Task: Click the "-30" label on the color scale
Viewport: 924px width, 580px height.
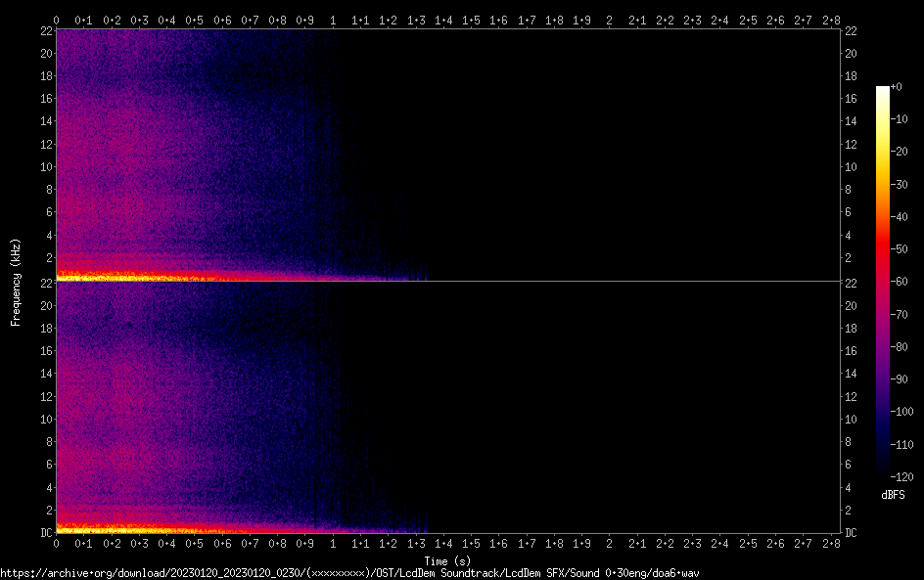Action: pyautogui.click(x=900, y=185)
